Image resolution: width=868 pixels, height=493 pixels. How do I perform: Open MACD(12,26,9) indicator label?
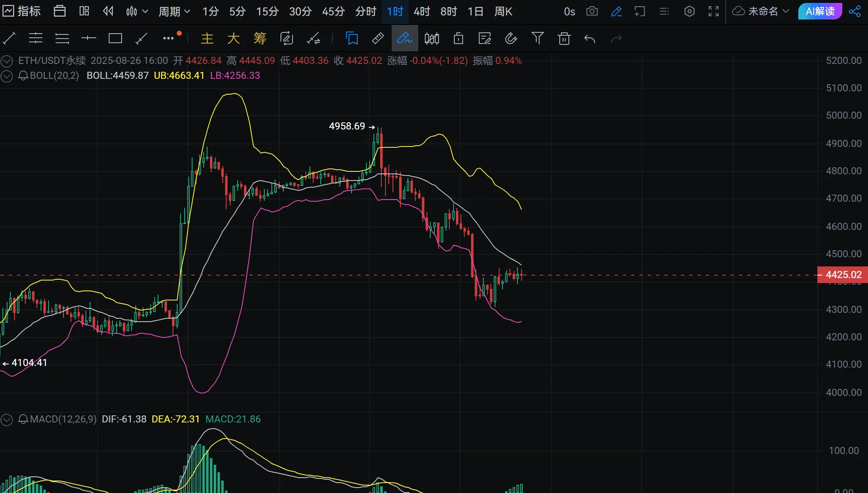pyautogui.click(x=63, y=419)
